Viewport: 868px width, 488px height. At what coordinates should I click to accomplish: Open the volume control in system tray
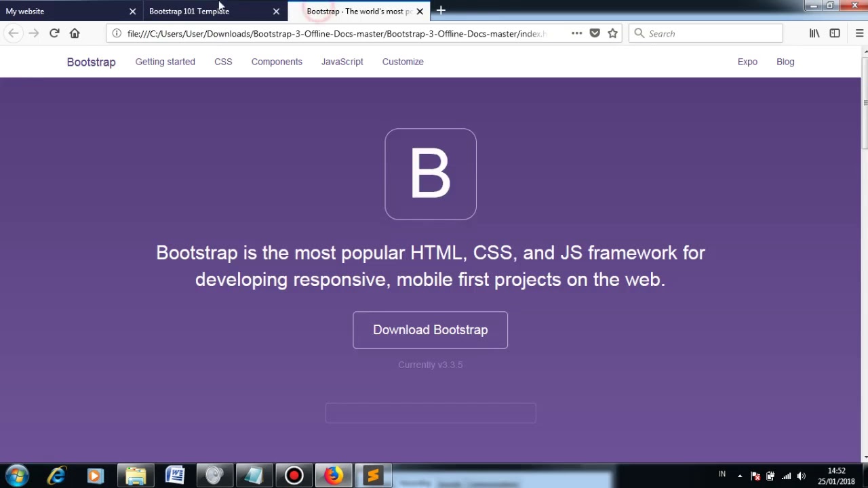click(x=802, y=475)
